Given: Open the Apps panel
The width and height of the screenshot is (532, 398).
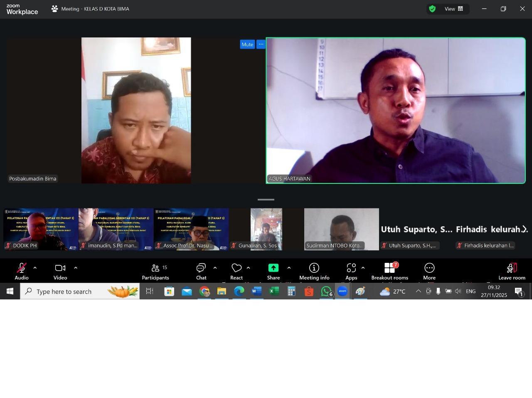Looking at the screenshot, I should coord(351,271).
